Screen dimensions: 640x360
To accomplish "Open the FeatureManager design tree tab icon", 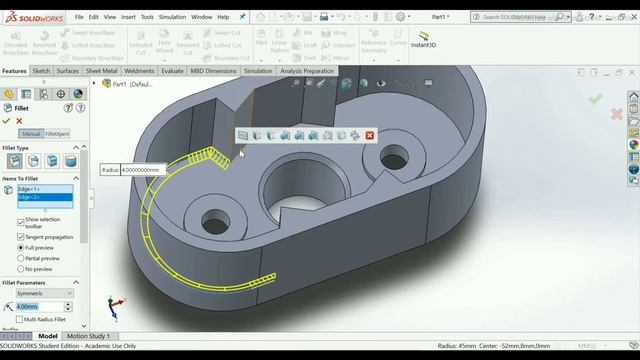I will [x=9, y=94].
